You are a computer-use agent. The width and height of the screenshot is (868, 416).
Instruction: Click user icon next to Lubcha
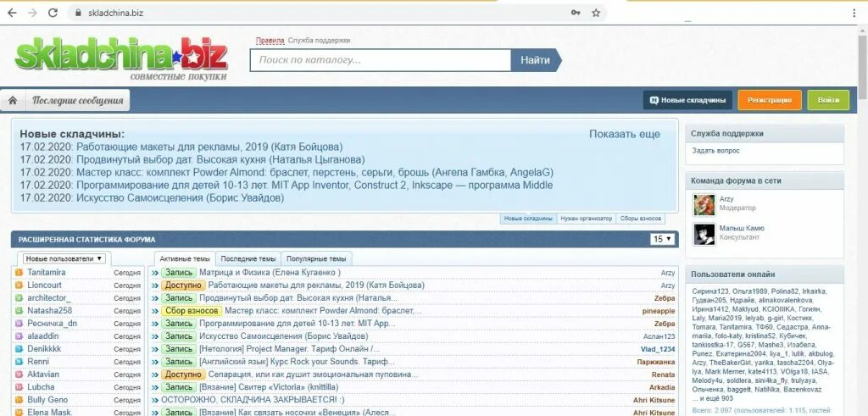click(x=19, y=387)
